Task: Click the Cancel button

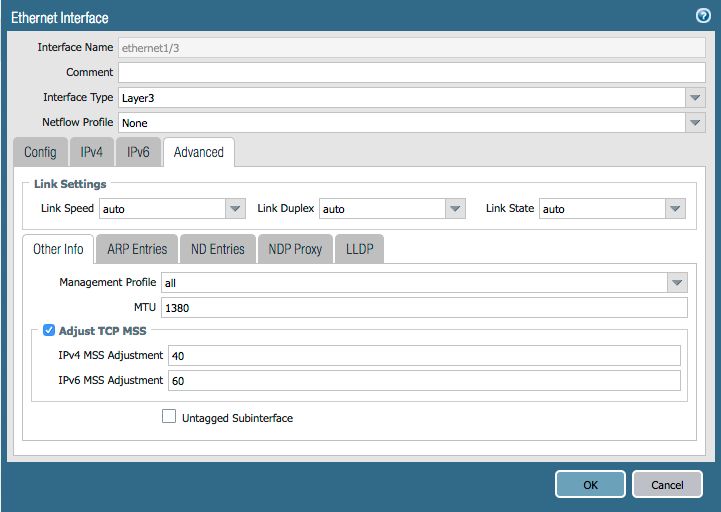Action: 667,484
